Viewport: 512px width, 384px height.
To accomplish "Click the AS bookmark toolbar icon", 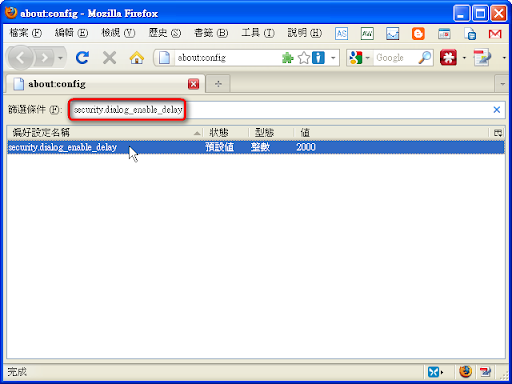I will 341,34.
